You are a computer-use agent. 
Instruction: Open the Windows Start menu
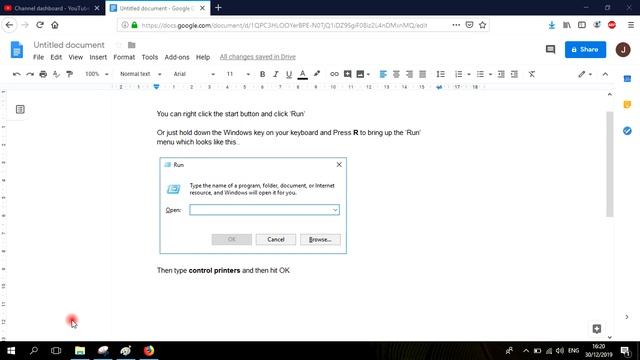pos(11,351)
